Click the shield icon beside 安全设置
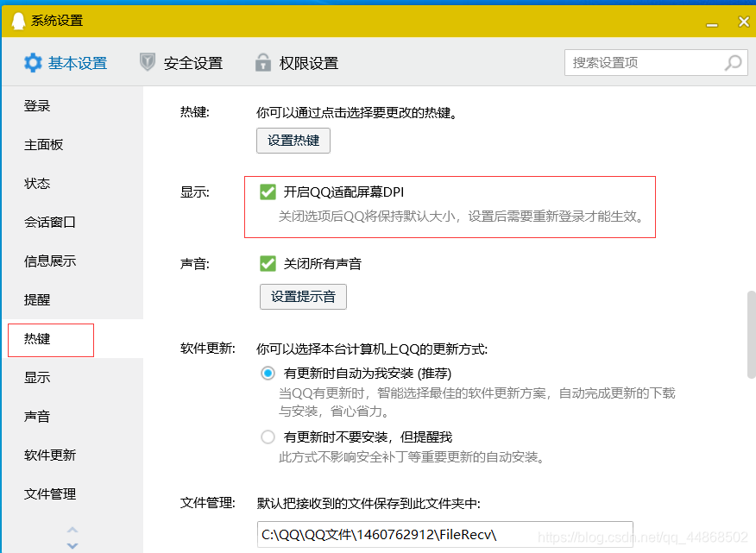The height and width of the screenshot is (553, 756). pyautogui.click(x=147, y=62)
